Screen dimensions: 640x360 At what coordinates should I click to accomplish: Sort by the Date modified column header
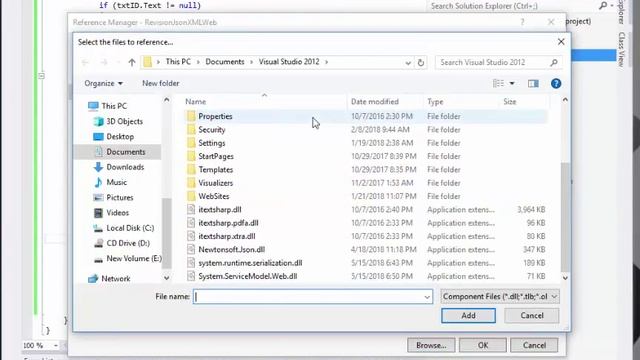[x=375, y=102]
